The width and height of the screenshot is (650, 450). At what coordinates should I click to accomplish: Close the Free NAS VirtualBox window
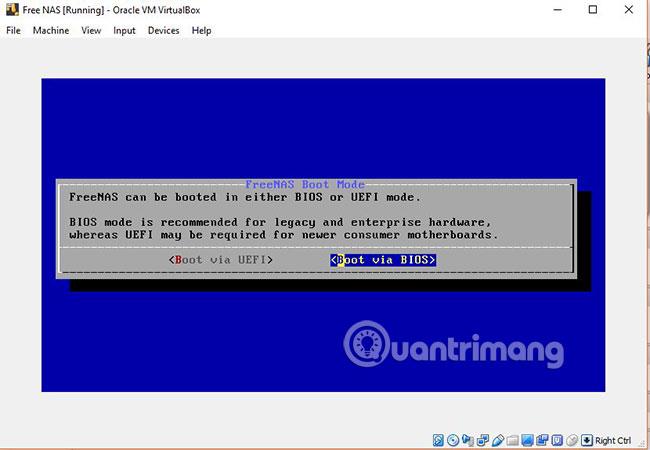click(x=629, y=10)
